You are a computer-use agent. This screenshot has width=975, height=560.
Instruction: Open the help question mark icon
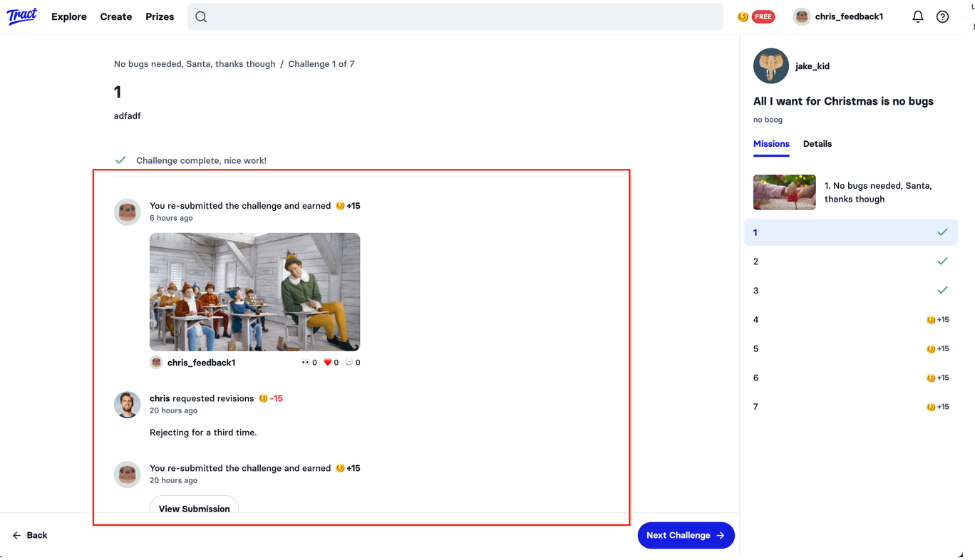(942, 16)
